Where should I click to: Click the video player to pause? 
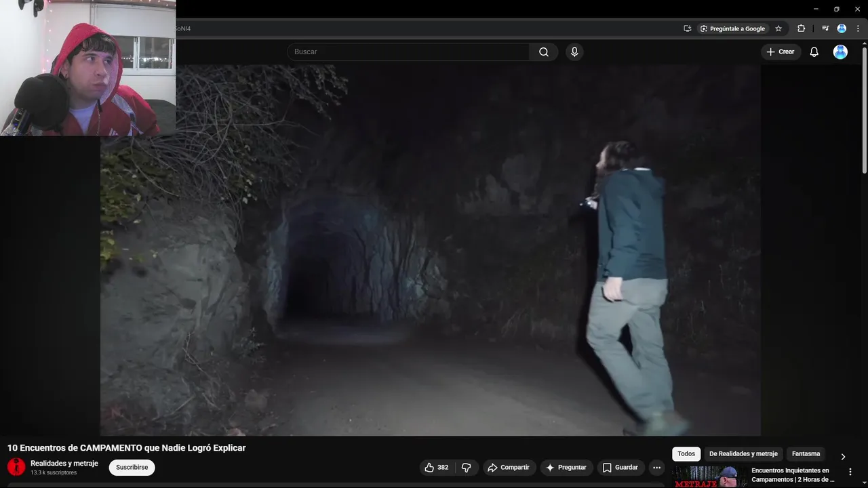coord(431,250)
